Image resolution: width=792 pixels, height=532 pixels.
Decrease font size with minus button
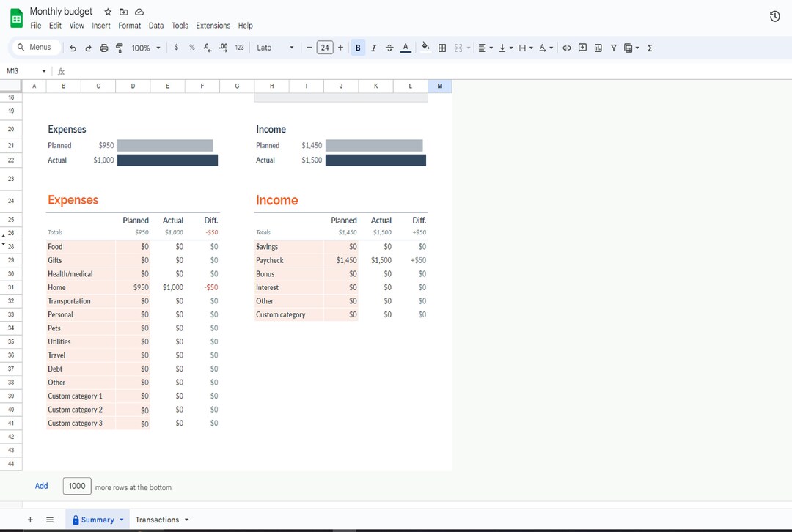pos(309,48)
